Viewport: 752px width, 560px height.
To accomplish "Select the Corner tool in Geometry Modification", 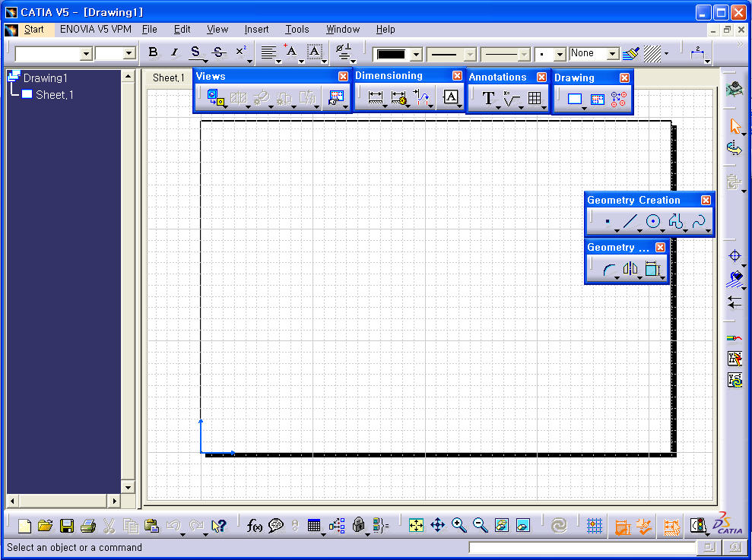I will pos(609,268).
